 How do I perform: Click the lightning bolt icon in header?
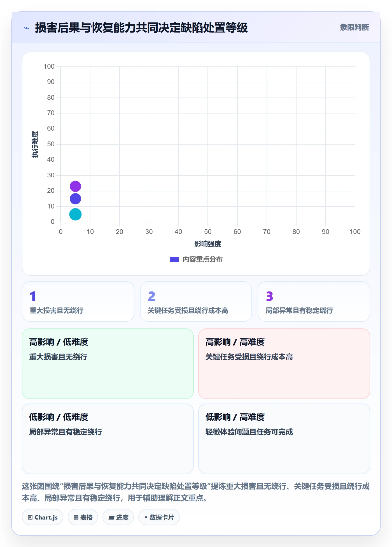tap(27, 28)
